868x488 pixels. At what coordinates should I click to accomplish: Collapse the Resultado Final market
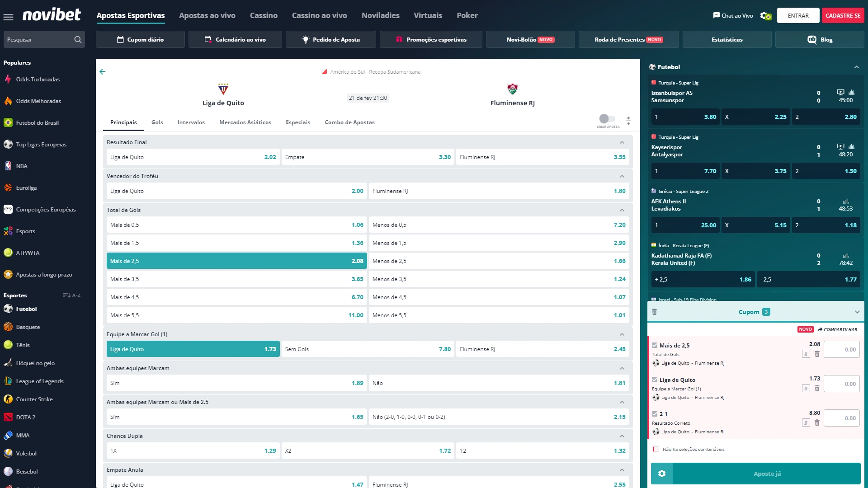point(622,142)
